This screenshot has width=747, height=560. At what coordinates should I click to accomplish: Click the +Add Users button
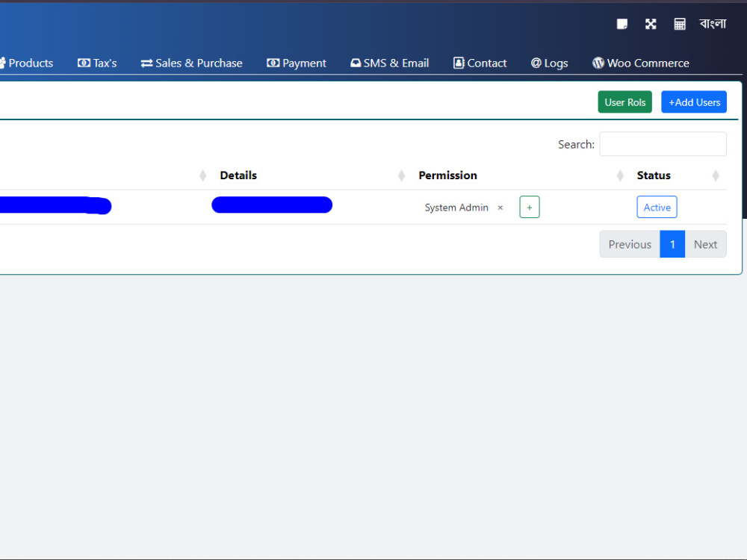pos(694,102)
